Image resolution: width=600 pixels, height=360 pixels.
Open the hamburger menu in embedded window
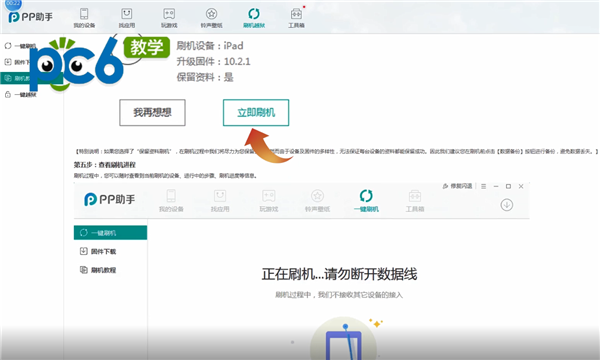(x=484, y=186)
